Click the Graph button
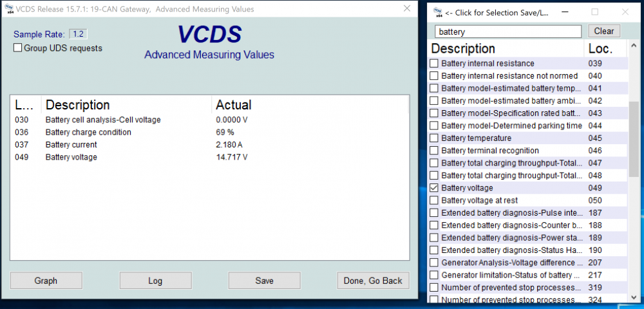 [46, 281]
